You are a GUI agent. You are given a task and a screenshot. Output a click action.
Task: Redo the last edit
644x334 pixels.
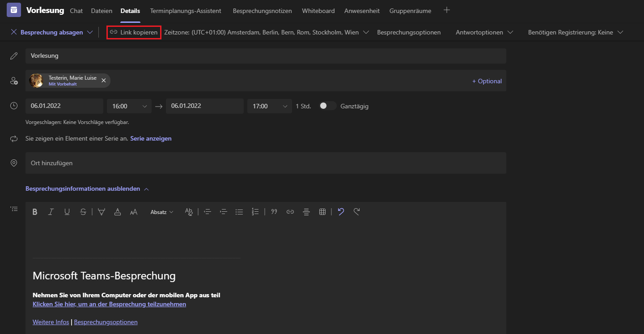pyautogui.click(x=357, y=212)
